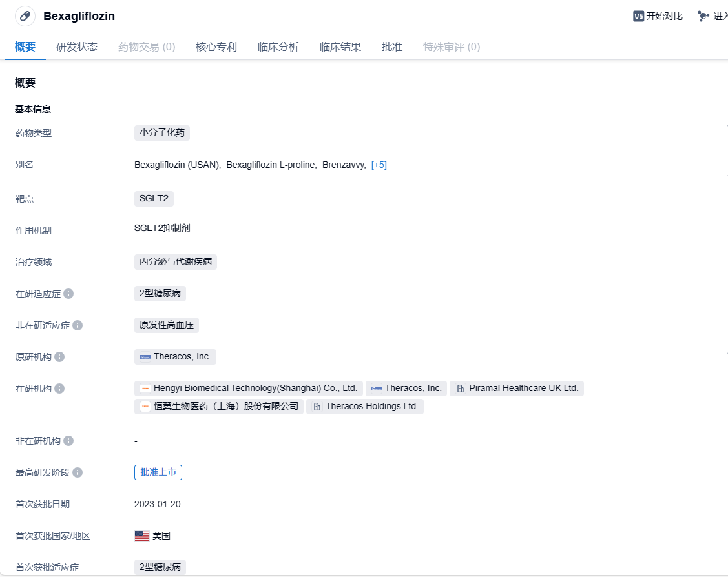Viewport: 728px width, 577px height.
Task: Go to the 临床结果 tab
Action: [340, 46]
